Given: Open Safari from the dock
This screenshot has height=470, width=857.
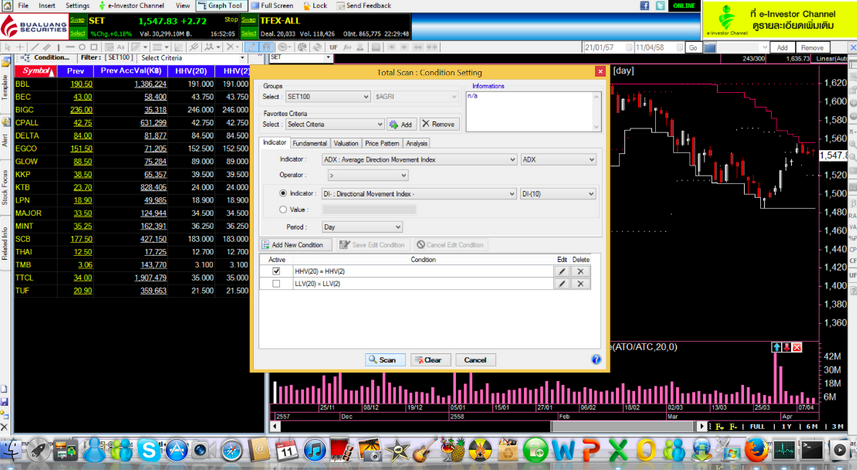Looking at the screenshot, I should pyautogui.click(x=231, y=451).
